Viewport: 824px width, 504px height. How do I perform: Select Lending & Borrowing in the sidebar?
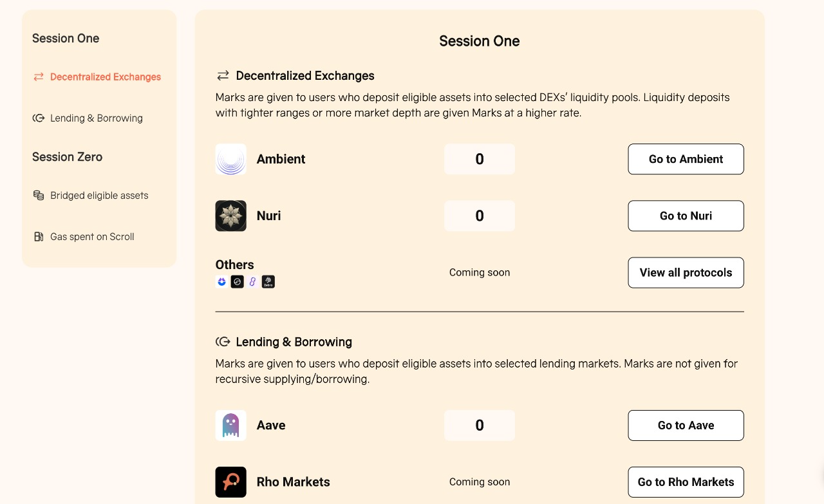click(88, 118)
